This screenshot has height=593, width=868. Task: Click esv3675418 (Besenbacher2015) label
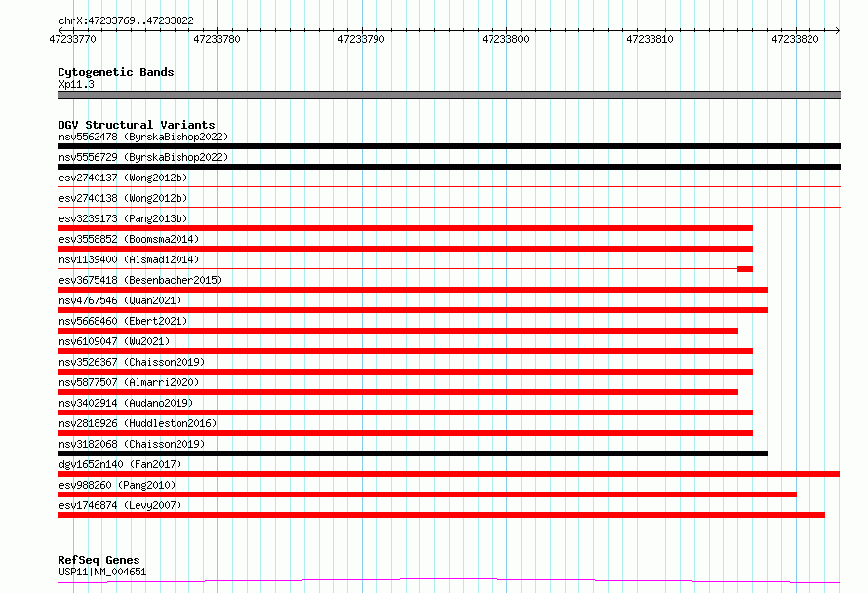140,280
